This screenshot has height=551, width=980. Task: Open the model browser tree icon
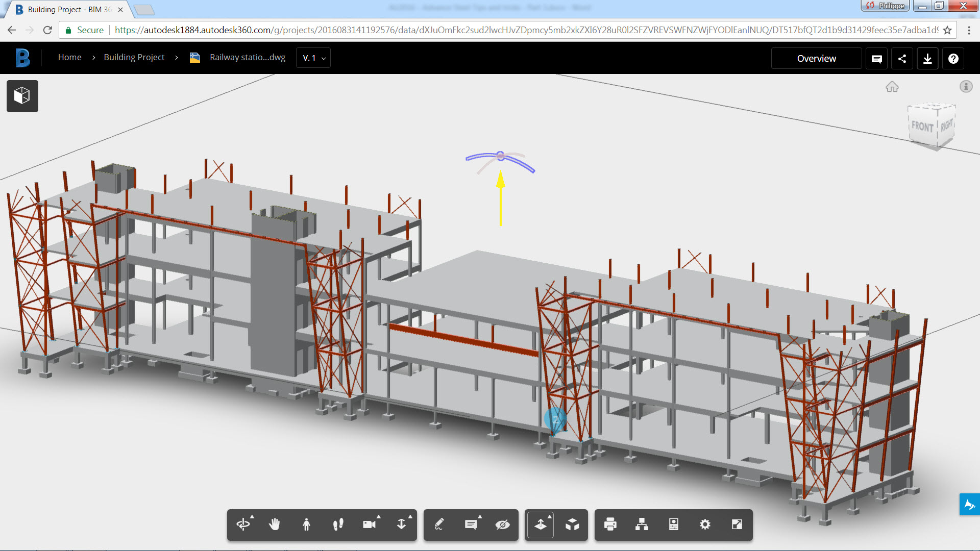coord(642,524)
